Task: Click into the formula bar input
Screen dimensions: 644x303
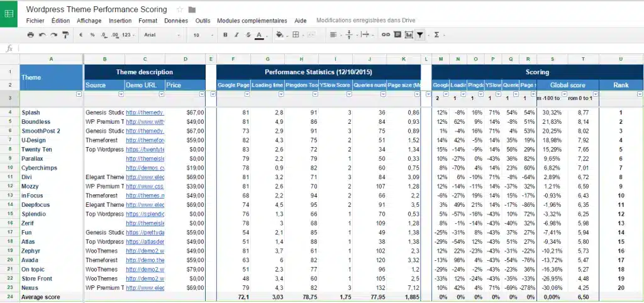Action: point(314,48)
